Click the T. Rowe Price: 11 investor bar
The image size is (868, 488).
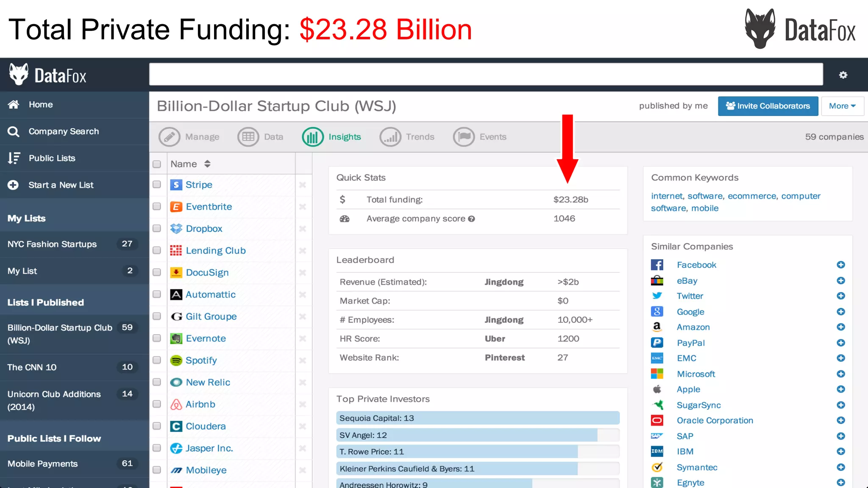click(478, 452)
